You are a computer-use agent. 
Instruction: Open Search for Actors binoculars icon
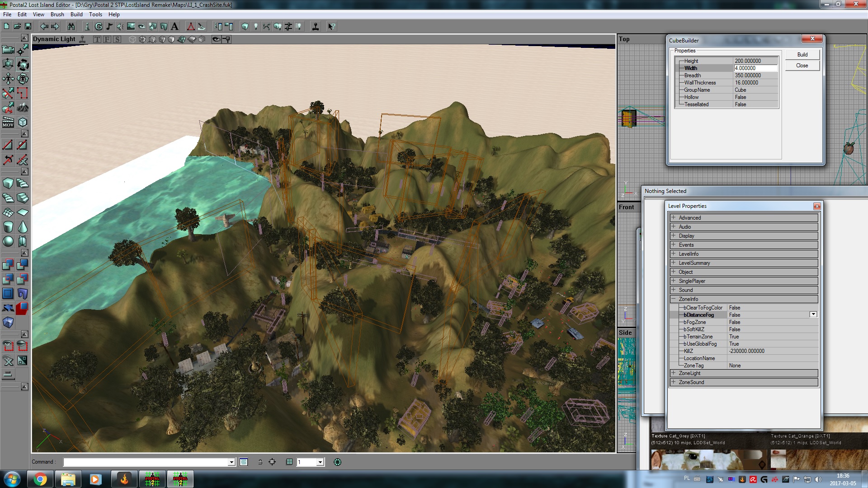point(71,26)
